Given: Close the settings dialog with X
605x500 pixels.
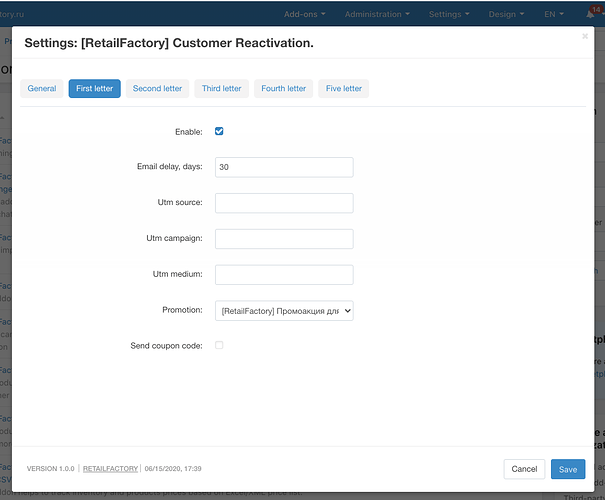Looking at the screenshot, I should click(x=585, y=36).
